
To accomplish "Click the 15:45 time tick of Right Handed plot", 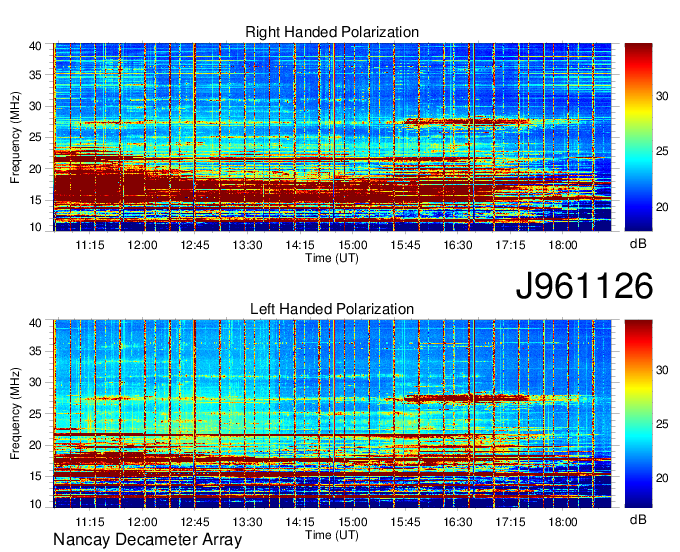I will click(x=405, y=245).
